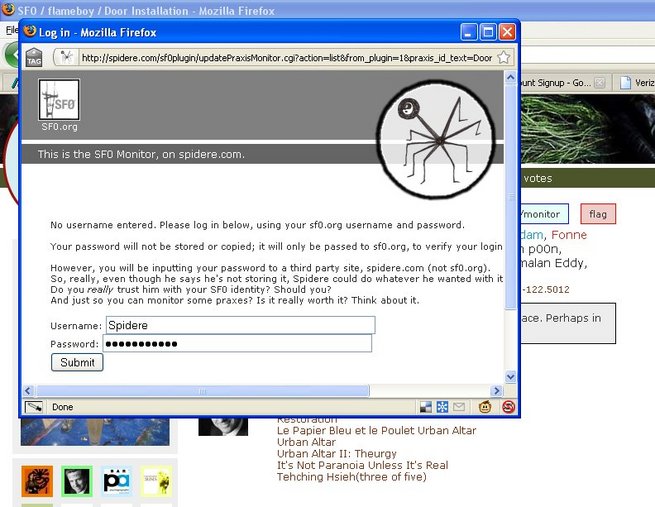Click the envelope mail icon in status bar
655x507 pixels.
(x=459, y=406)
